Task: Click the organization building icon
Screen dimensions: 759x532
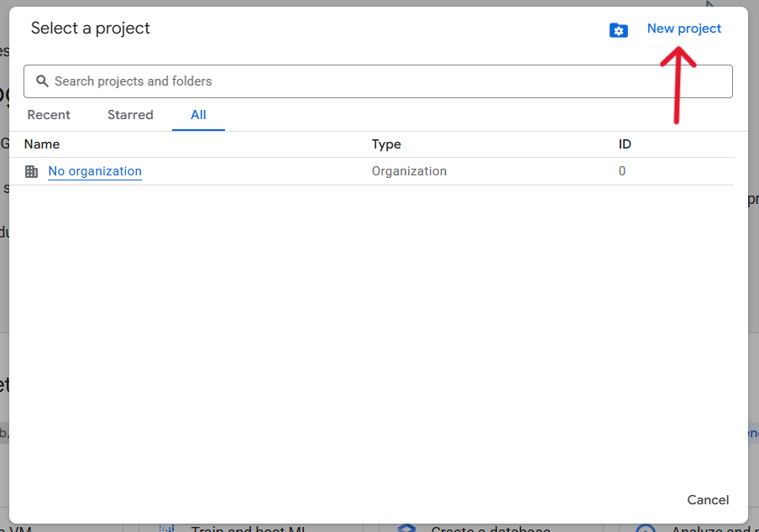Action: pos(32,171)
